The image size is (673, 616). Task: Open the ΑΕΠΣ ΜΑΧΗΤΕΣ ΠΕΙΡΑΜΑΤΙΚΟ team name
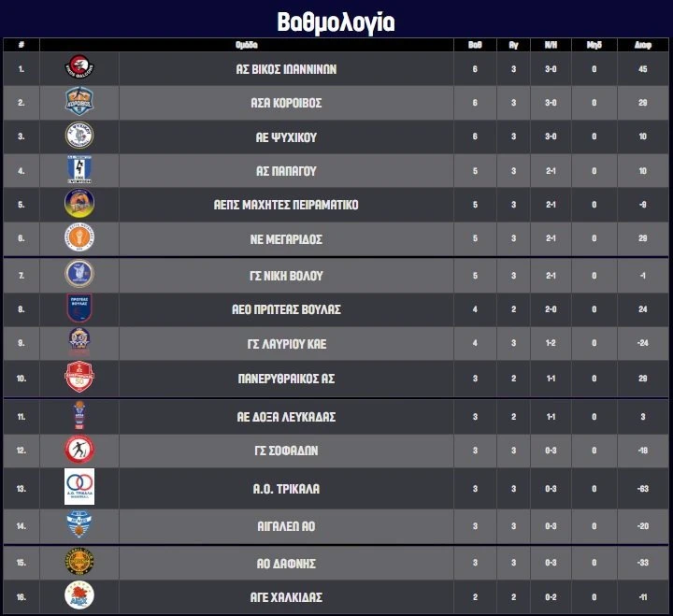pyautogui.click(x=287, y=205)
